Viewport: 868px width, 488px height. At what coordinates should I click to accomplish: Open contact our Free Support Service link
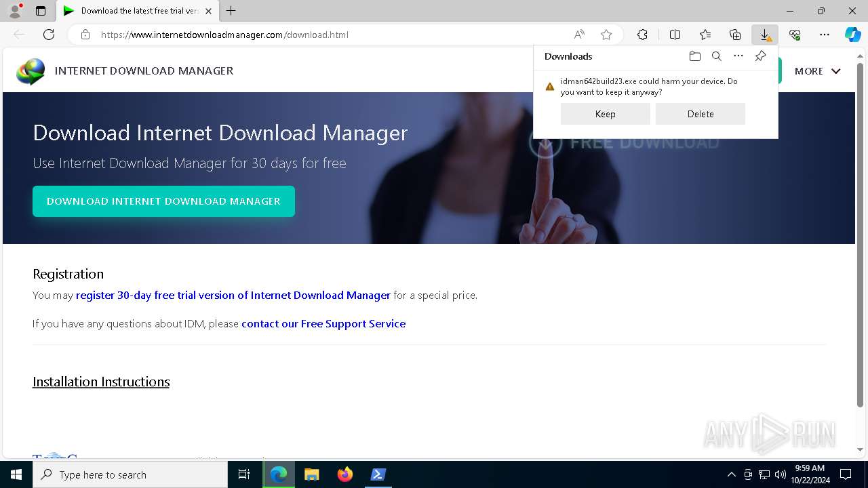[323, 323]
